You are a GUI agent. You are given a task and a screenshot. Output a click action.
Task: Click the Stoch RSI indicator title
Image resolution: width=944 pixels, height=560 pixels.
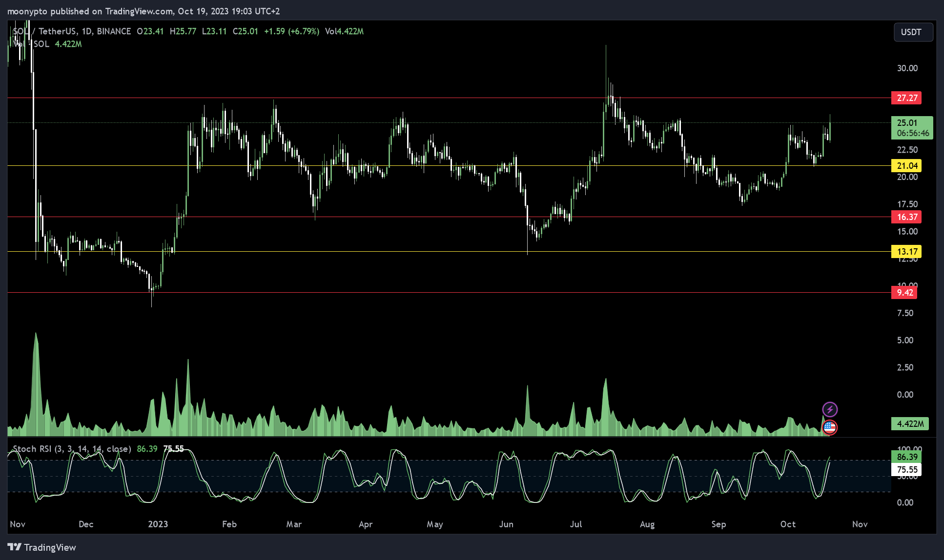coord(72,449)
